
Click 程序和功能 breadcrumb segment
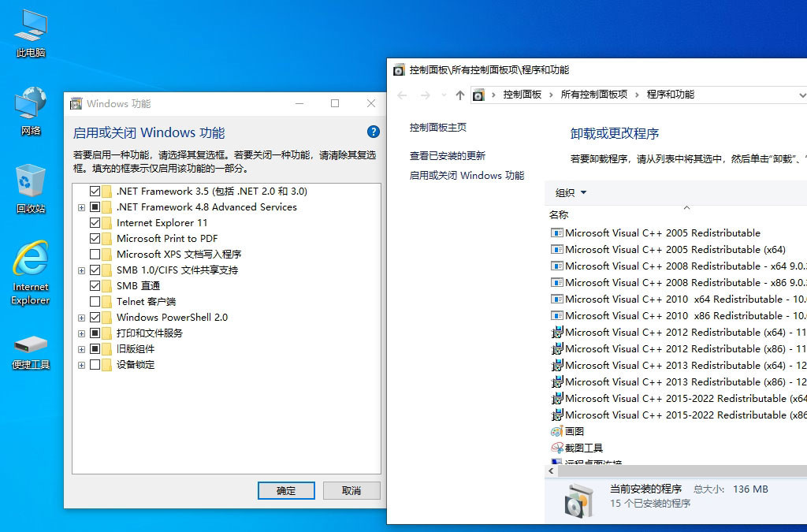coord(670,95)
